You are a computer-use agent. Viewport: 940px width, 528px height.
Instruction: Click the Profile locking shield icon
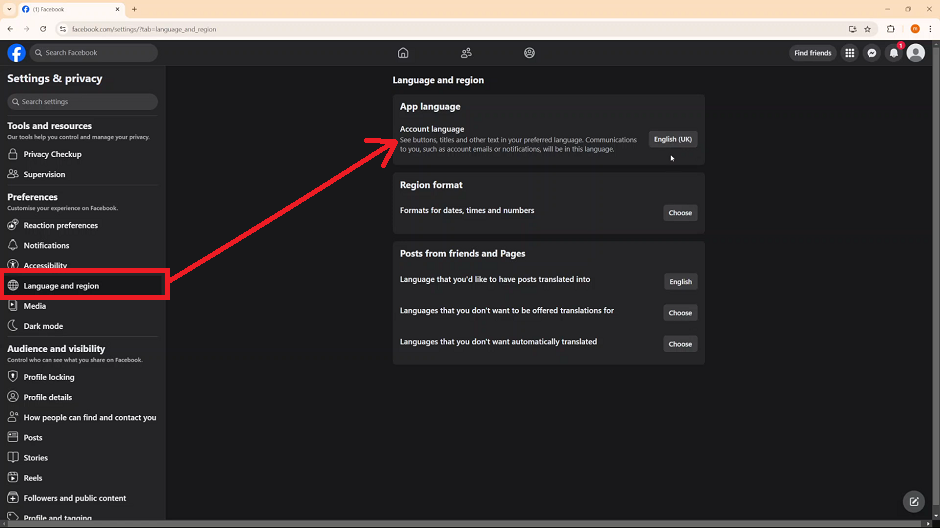point(13,377)
